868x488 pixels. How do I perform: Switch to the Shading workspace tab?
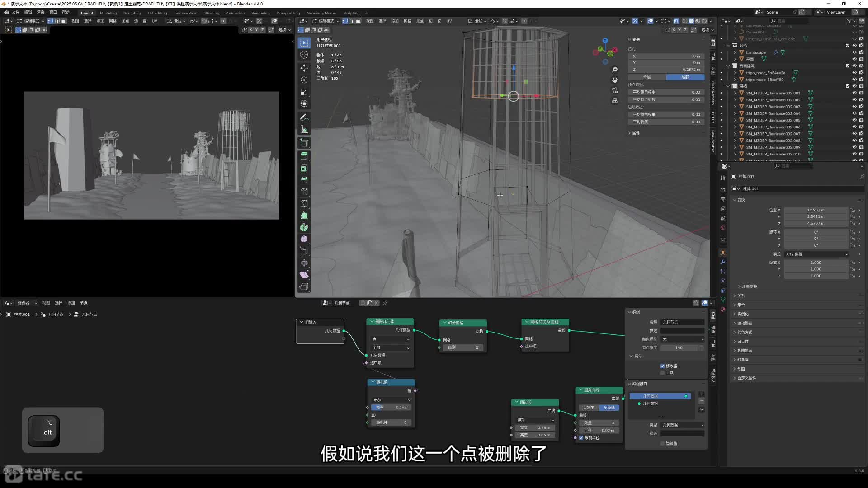(x=212, y=13)
